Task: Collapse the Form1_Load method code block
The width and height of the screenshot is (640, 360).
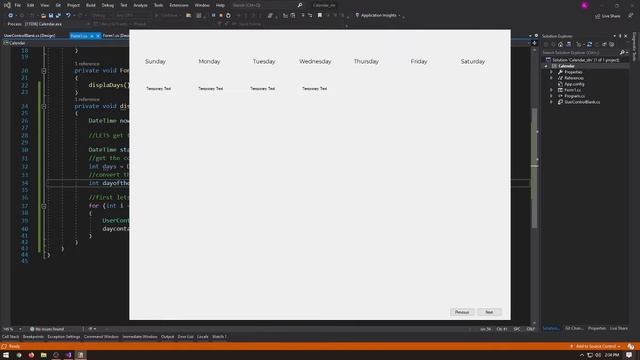Action: 44,71
